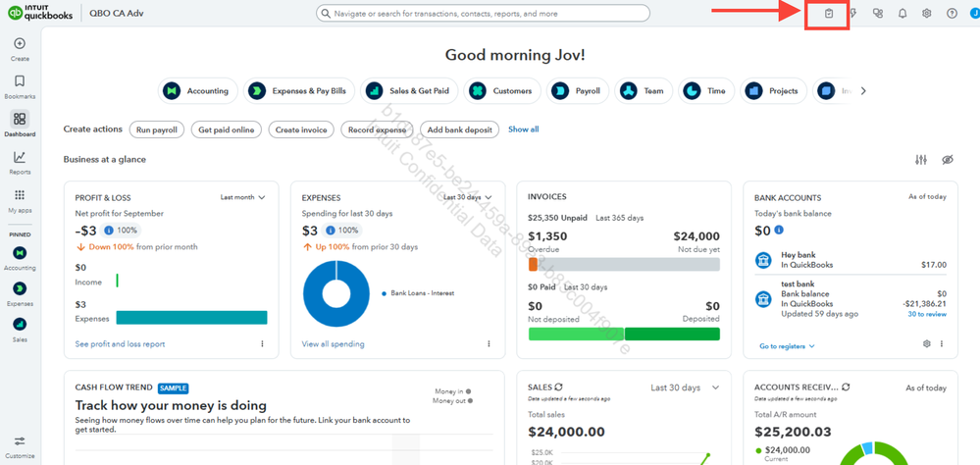
Task: Click the Create plus icon in sidebar
Action: coord(20,44)
